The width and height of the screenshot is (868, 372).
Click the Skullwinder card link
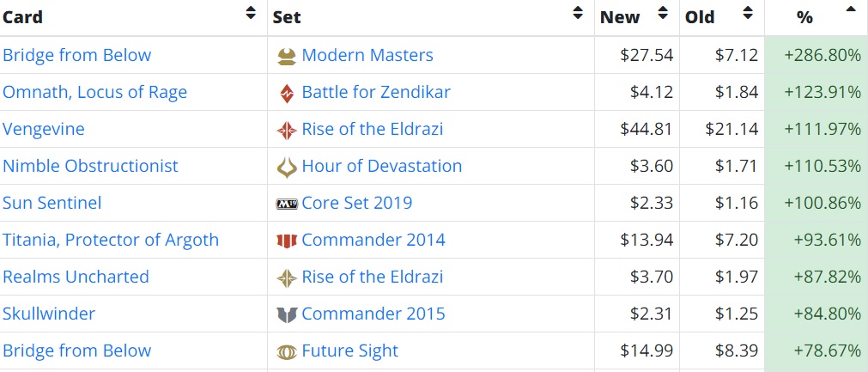pyautogui.click(x=49, y=314)
